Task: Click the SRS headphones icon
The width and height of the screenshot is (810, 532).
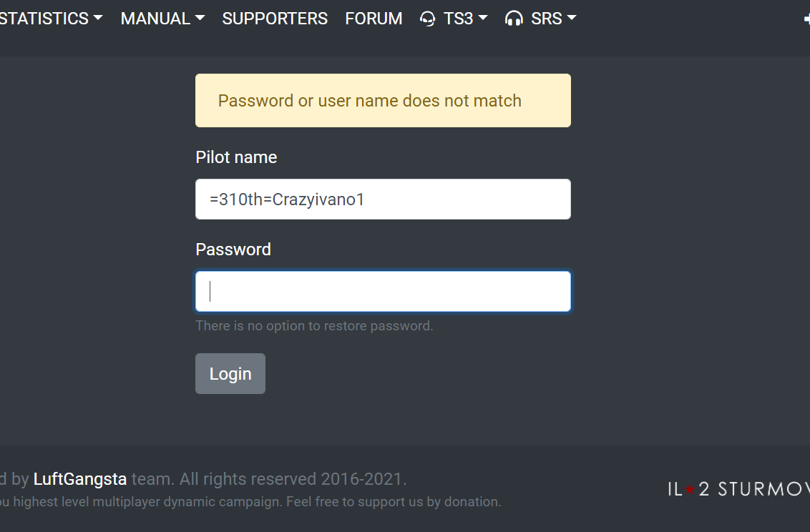Action: (514, 19)
